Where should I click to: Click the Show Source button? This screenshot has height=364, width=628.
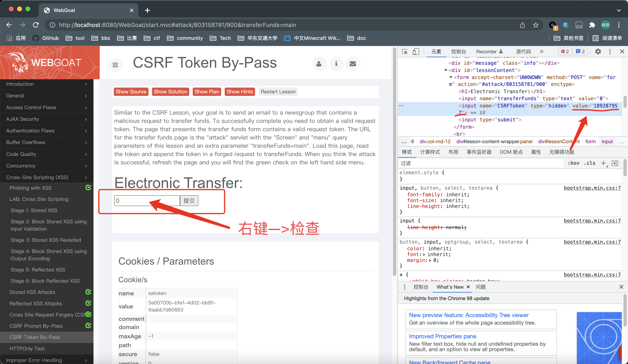pos(131,92)
